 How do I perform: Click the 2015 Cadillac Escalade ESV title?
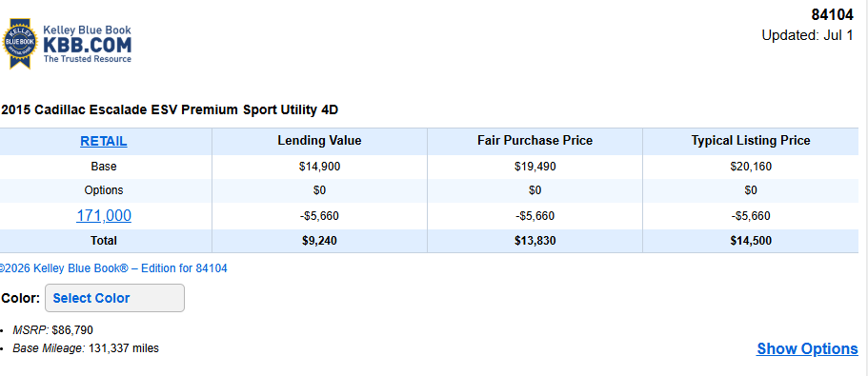tap(170, 110)
